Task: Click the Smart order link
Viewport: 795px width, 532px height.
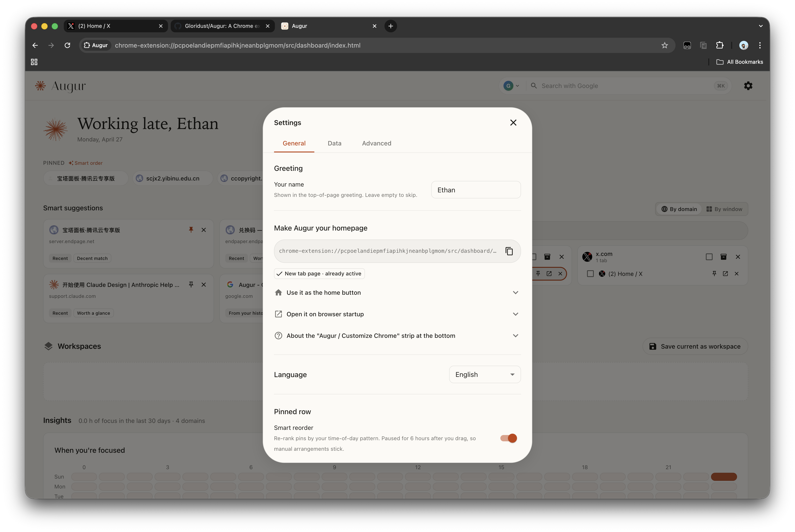Action: (x=86, y=163)
